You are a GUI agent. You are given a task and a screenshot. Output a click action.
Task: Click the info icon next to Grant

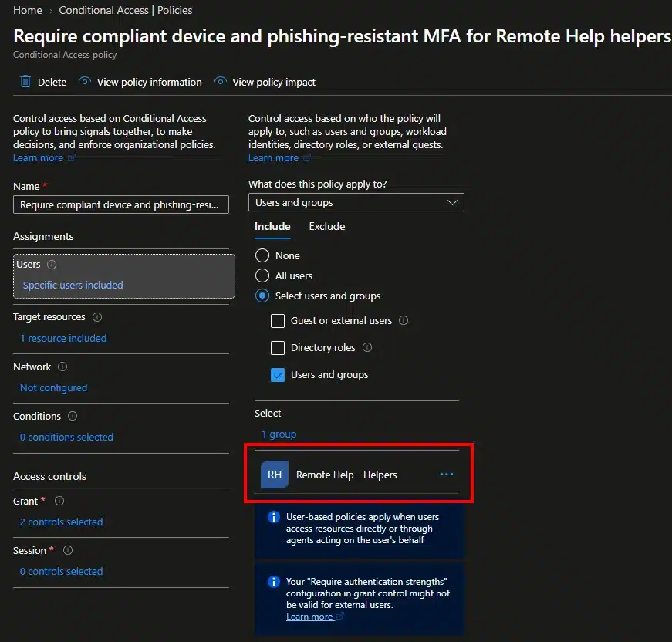59,501
